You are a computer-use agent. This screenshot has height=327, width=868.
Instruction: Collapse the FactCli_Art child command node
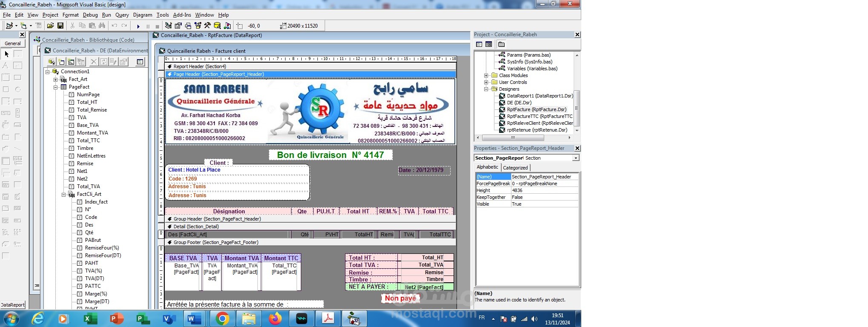click(63, 194)
